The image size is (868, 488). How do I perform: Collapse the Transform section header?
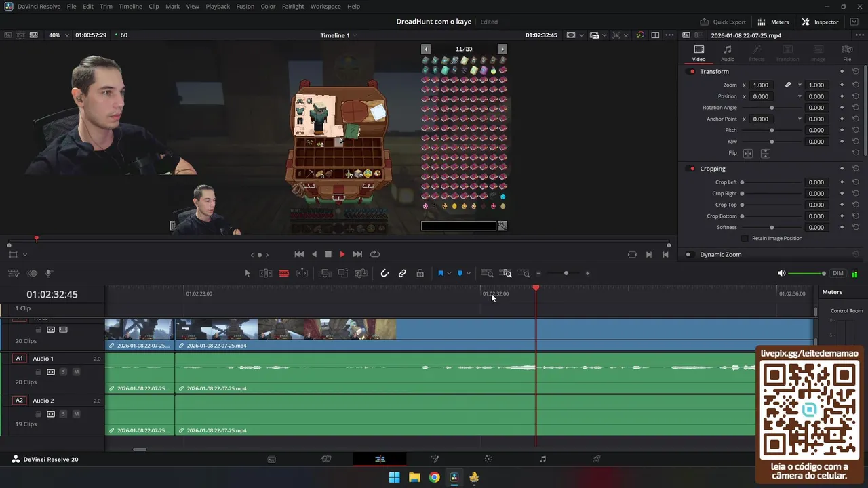coord(714,71)
